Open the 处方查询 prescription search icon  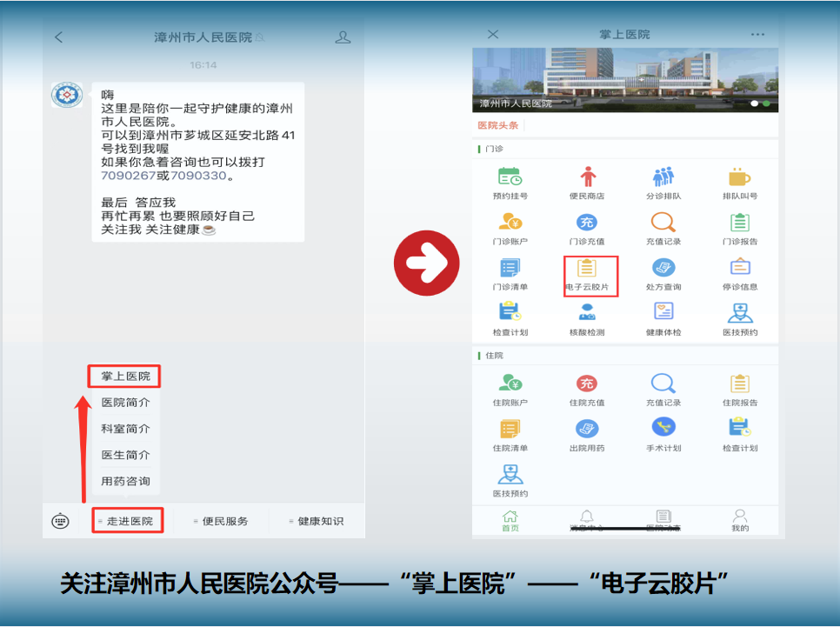pos(665,270)
